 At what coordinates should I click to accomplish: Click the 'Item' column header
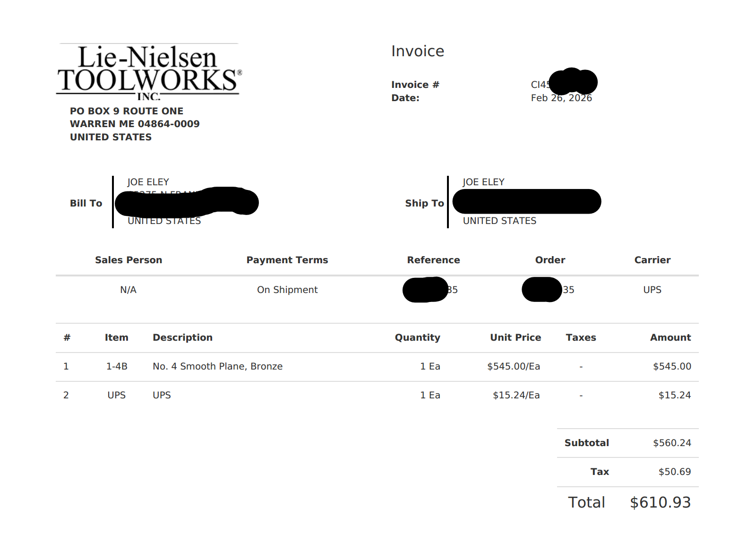[x=116, y=337]
